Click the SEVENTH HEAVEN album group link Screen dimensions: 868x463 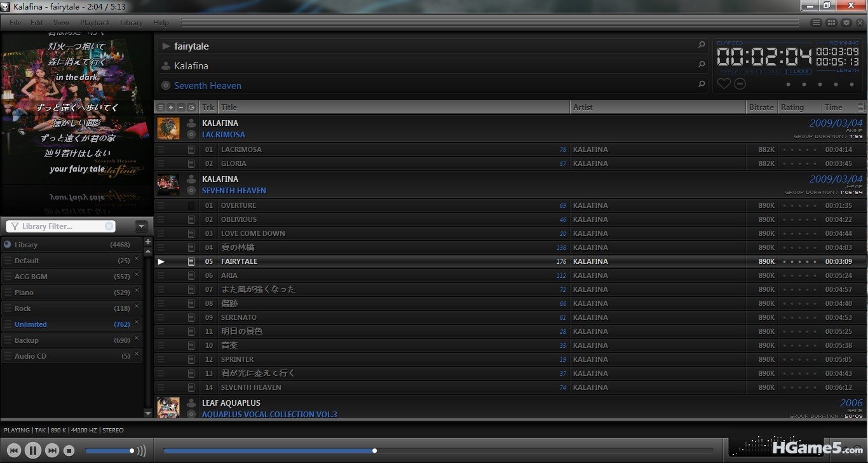point(234,191)
